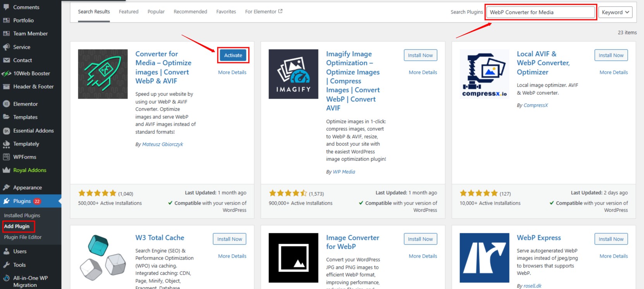Open the Add Plugin submenu item
The height and width of the screenshot is (289, 644).
[x=17, y=226]
